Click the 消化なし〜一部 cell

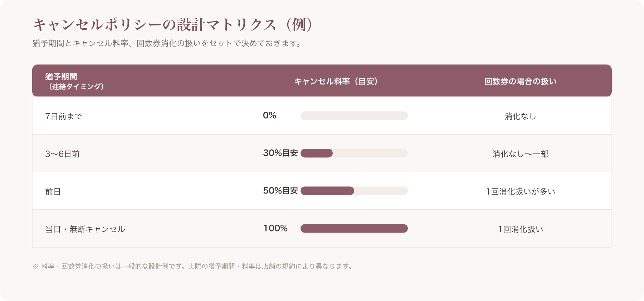tap(521, 154)
